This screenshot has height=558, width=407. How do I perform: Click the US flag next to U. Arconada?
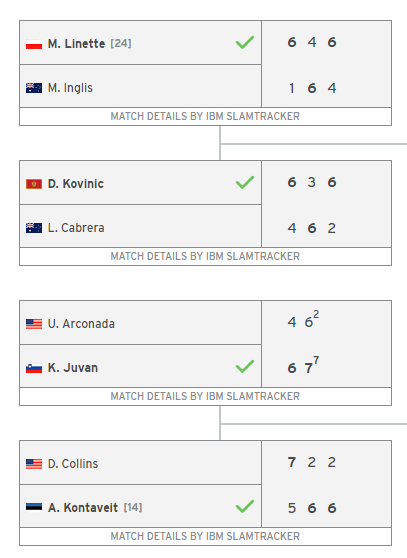click(34, 324)
